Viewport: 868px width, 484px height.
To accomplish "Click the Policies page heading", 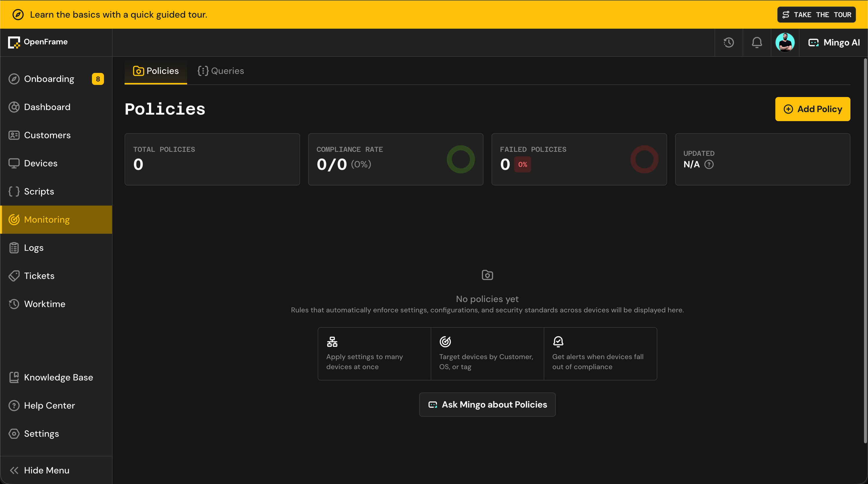I will point(165,109).
